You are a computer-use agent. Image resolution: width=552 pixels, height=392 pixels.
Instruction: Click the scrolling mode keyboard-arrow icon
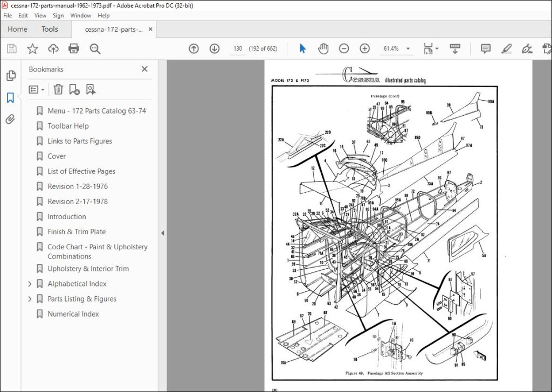click(x=455, y=48)
